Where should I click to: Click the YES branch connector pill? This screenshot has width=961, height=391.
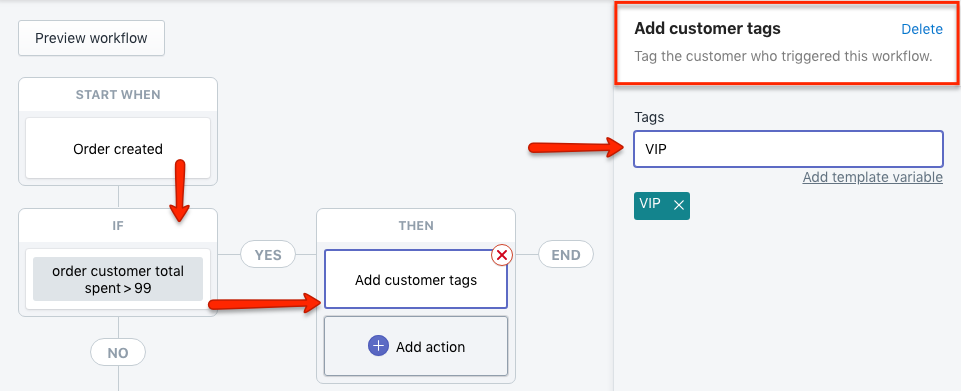click(268, 254)
